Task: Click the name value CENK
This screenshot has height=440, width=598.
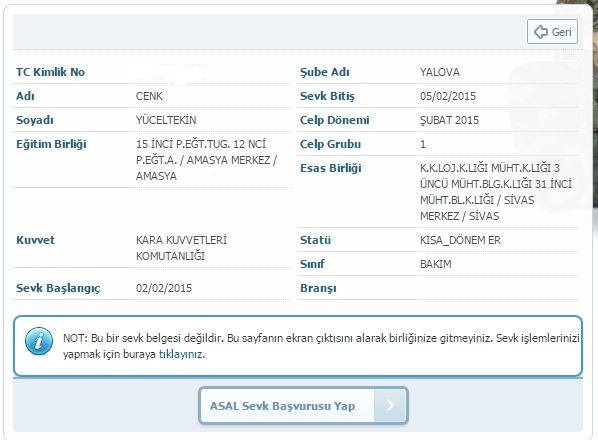Action: tap(149, 96)
